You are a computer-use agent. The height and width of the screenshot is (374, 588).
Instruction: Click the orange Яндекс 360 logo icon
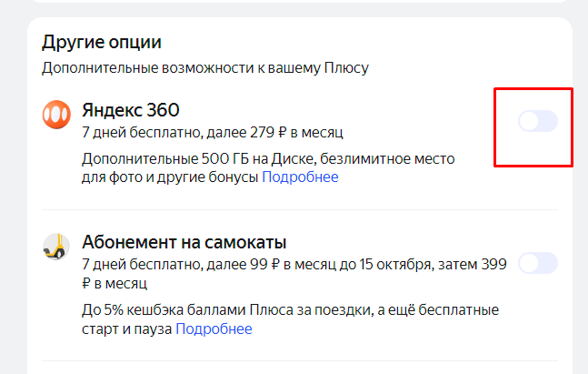(55, 115)
